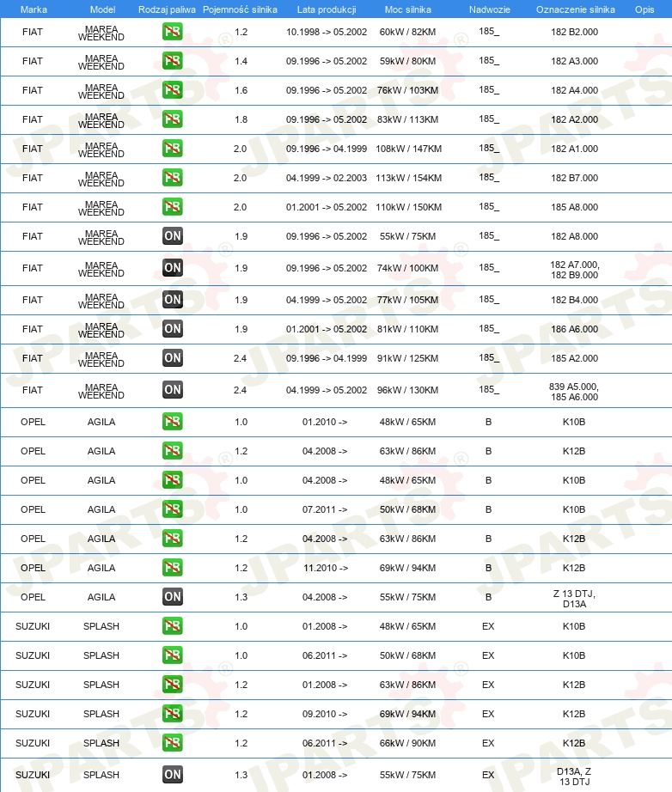Click petrol icon for Opel Agila 01.2010
This screenshot has width=672, height=792.
click(x=172, y=422)
